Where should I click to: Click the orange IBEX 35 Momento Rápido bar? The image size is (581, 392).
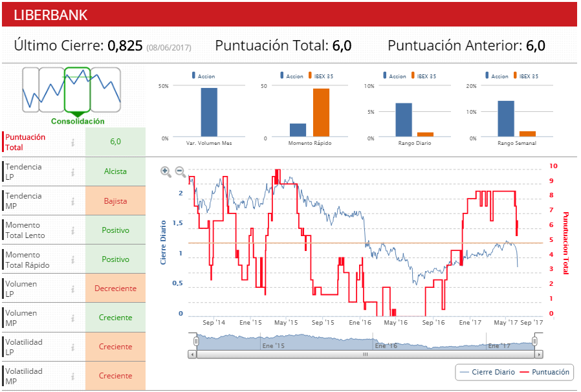(x=322, y=113)
